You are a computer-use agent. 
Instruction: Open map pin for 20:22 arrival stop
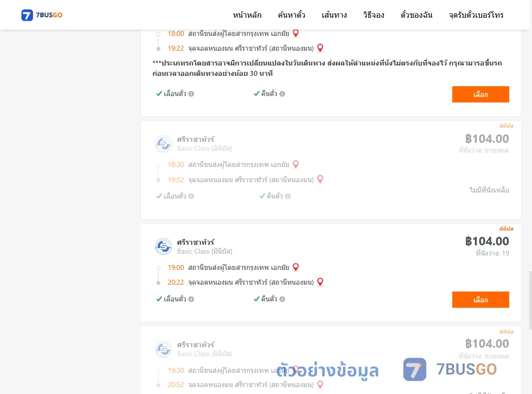[320, 282]
